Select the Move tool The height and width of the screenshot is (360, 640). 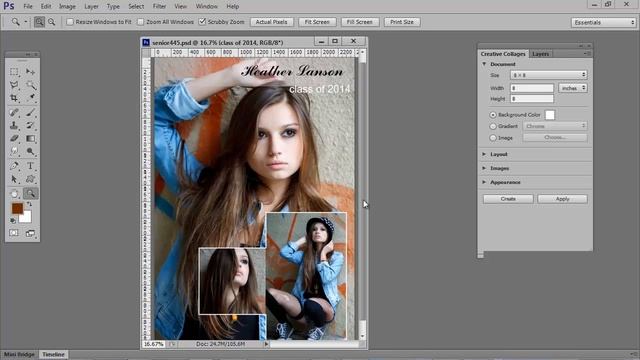coord(31,72)
